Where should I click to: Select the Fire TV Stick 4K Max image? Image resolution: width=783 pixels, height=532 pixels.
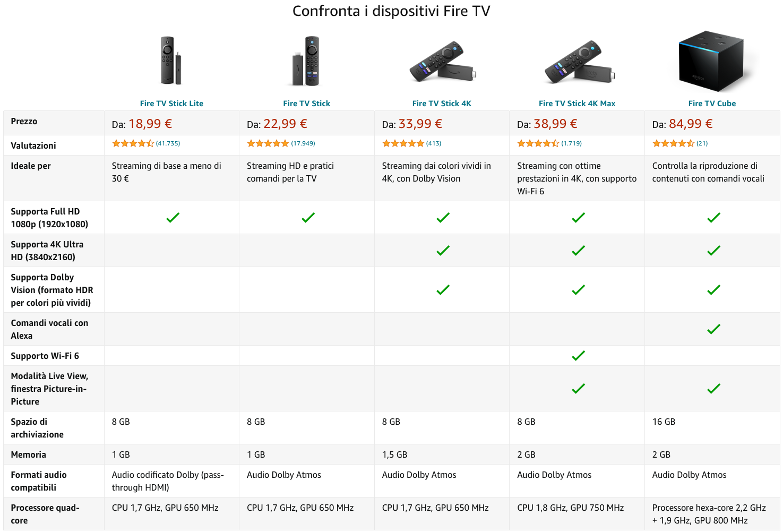click(578, 61)
